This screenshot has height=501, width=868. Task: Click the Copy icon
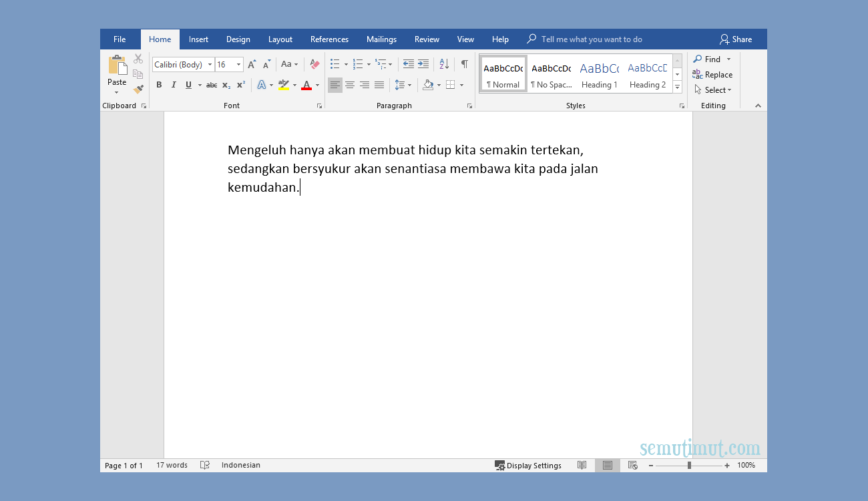tap(138, 74)
